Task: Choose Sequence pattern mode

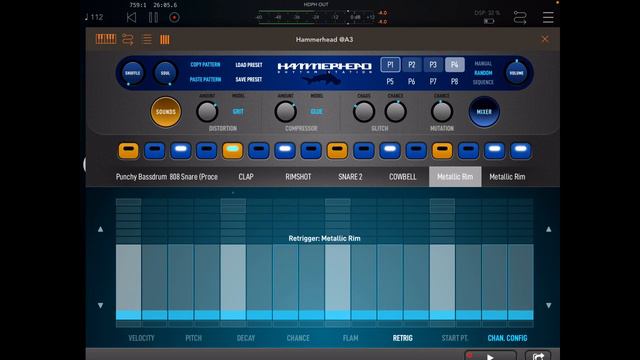Action: pos(483,82)
